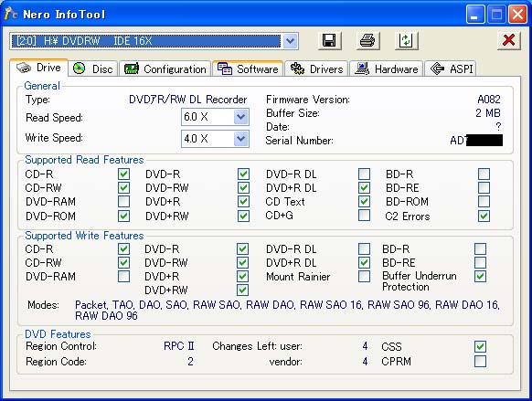The width and height of the screenshot is (532, 401).
Task: Click the Save floppy disk icon
Action: (x=329, y=41)
